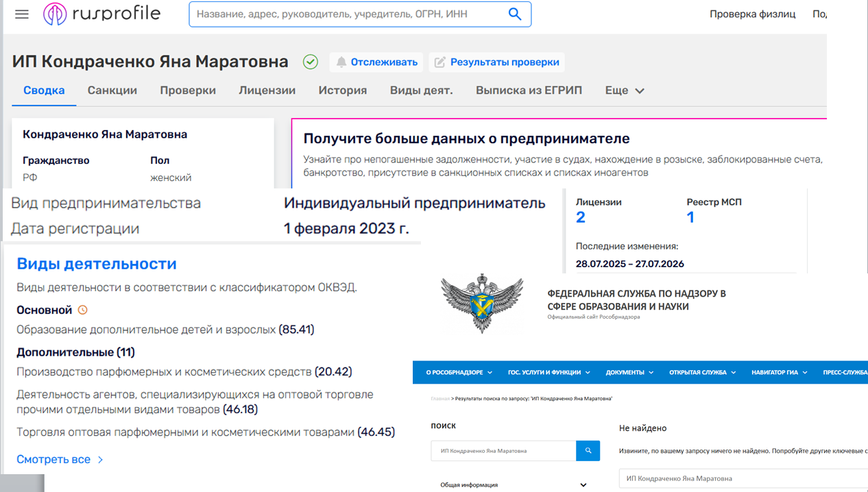Click the magnifier icon in the rusprofile search box

point(514,14)
